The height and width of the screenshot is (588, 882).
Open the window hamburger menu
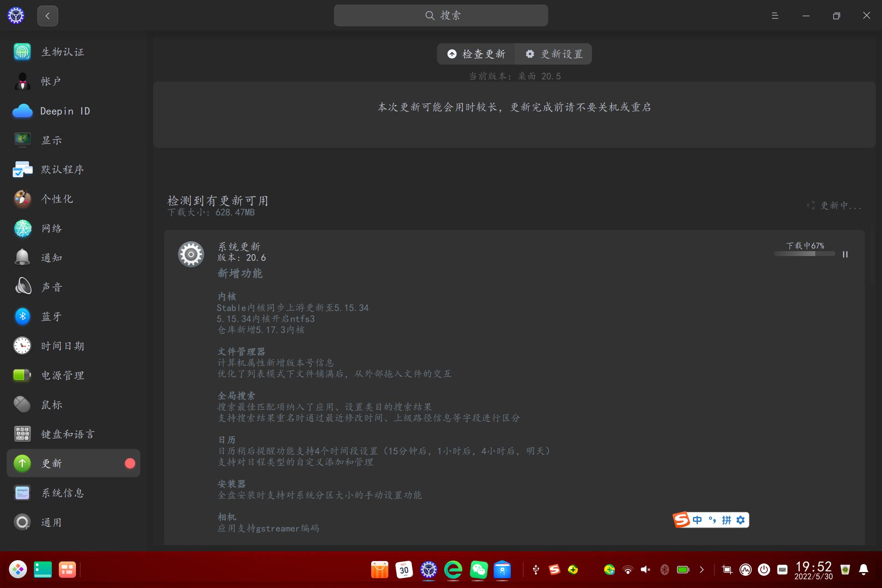(775, 16)
